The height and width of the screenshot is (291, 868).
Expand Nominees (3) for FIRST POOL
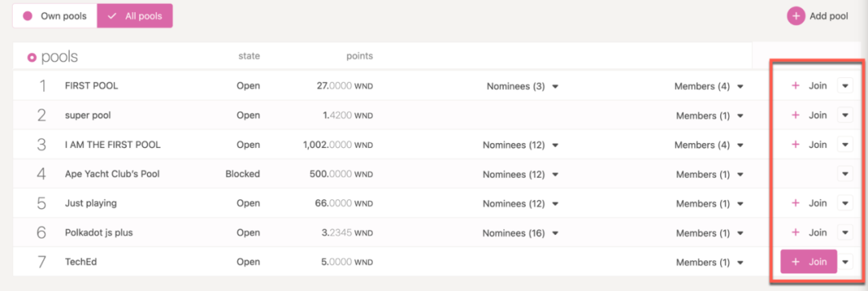point(522,86)
